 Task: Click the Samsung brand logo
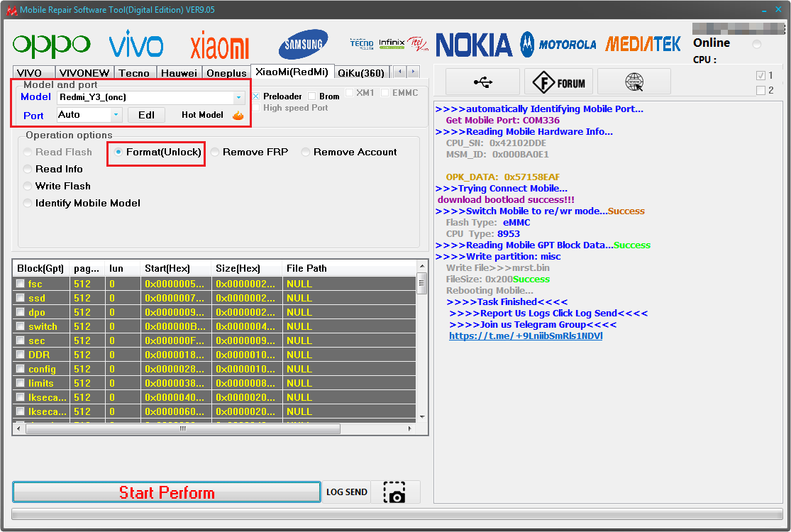click(x=303, y=45)
